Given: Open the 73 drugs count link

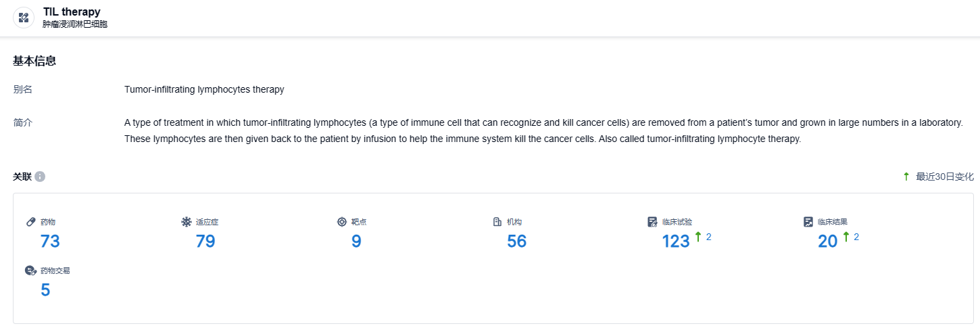Looking at the screenshot, I should [50, 241].
